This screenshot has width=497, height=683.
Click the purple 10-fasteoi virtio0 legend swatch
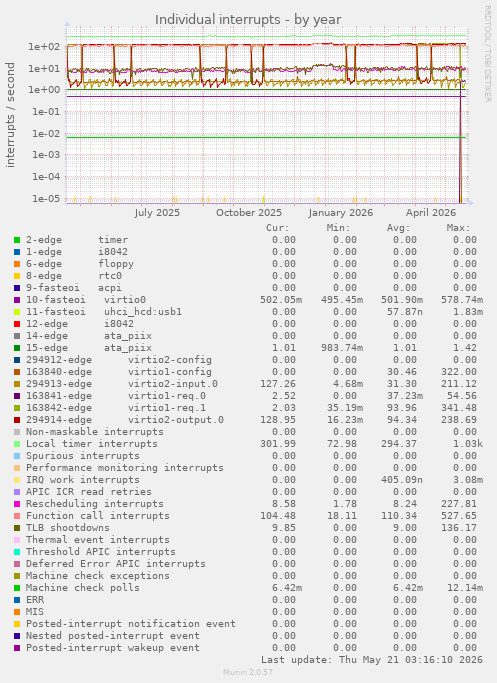17,300
